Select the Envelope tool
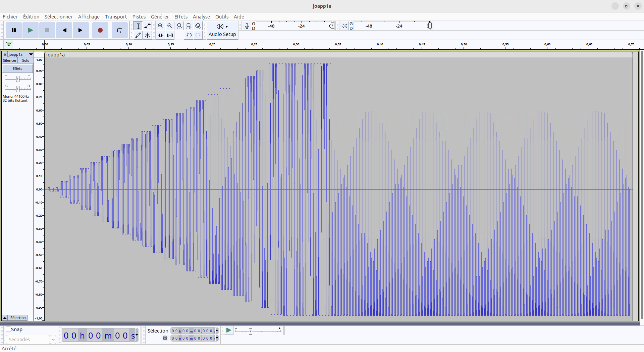The width and height of the screenshot is (644, 352). 147,26
